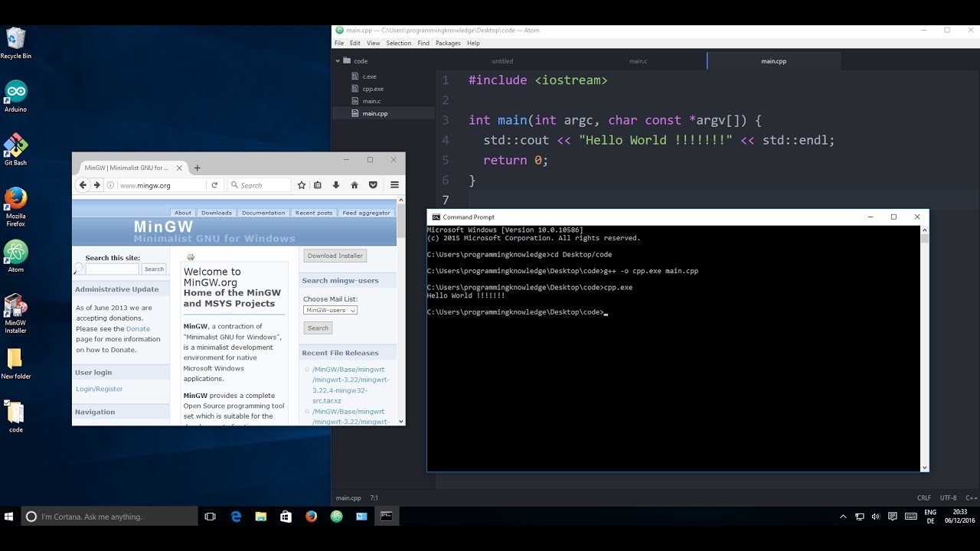980x551 pixels.
Task: Switch to Atom via taskbar icon
Action: tap(336, 517)
